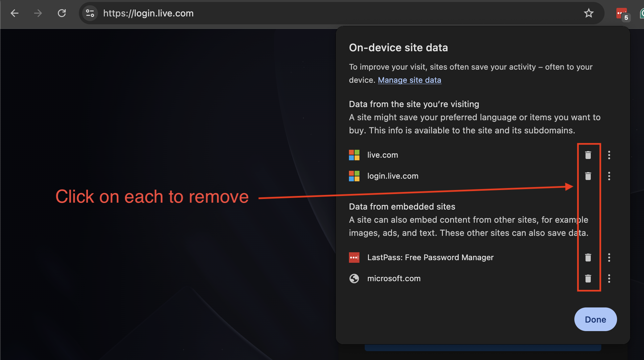Open more options for LastPass entry
This screenshot has width=644, height=360.
click(609, 258)
